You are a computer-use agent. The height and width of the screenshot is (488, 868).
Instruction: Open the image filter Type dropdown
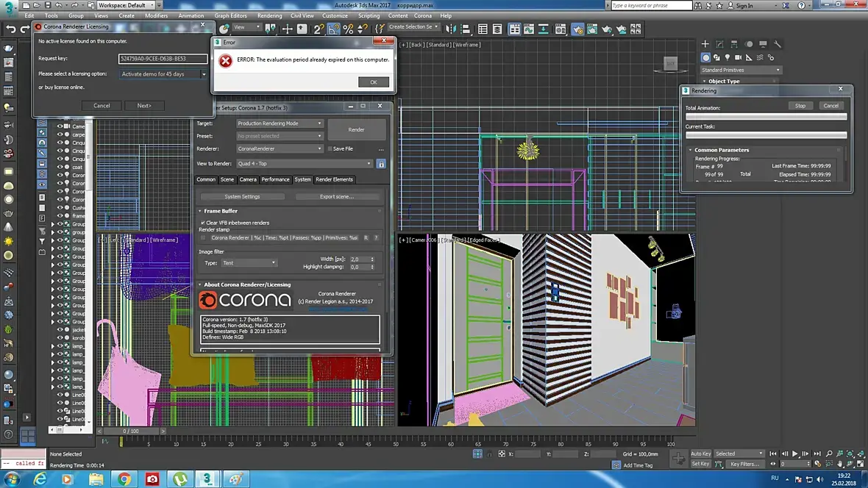249,262
